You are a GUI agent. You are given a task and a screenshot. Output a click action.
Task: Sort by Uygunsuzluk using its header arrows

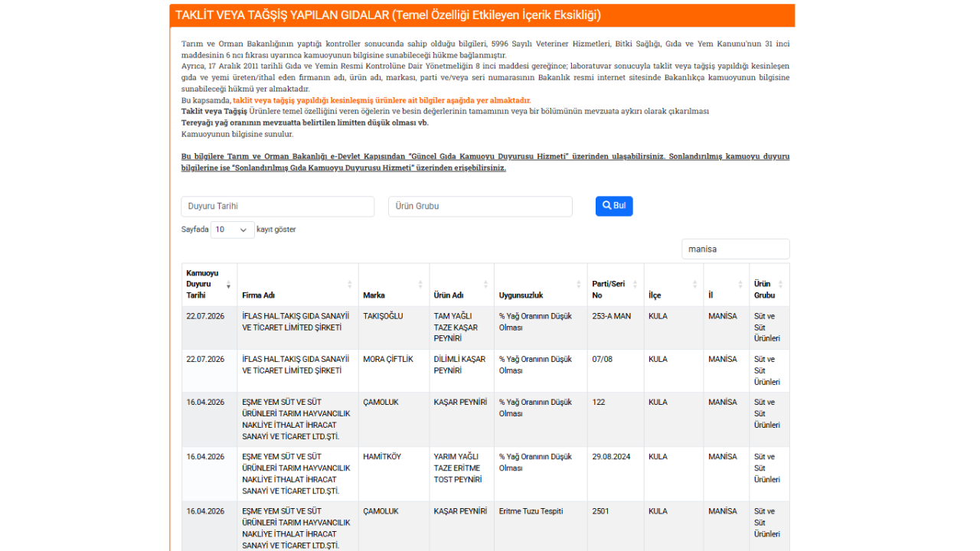pos(579,285)
